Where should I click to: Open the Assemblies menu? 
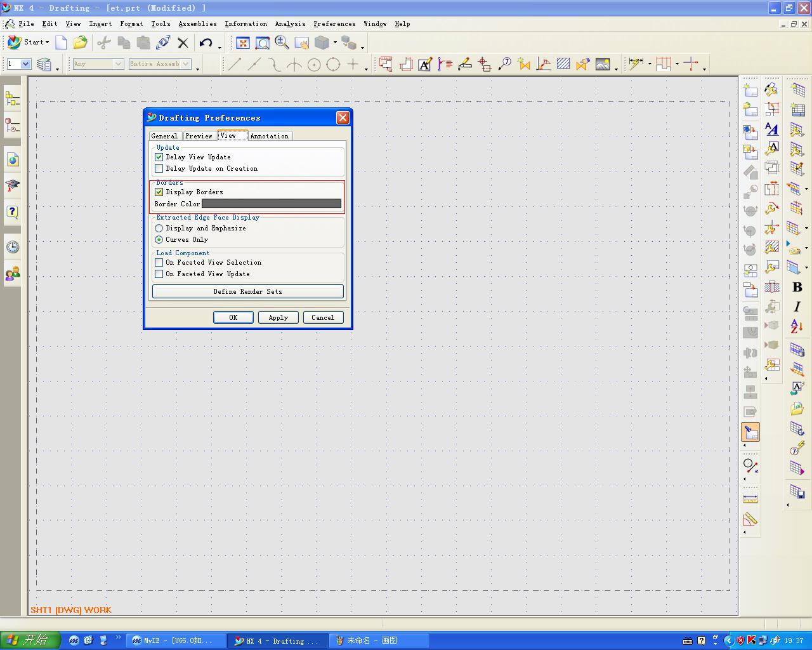coord(197,24)
